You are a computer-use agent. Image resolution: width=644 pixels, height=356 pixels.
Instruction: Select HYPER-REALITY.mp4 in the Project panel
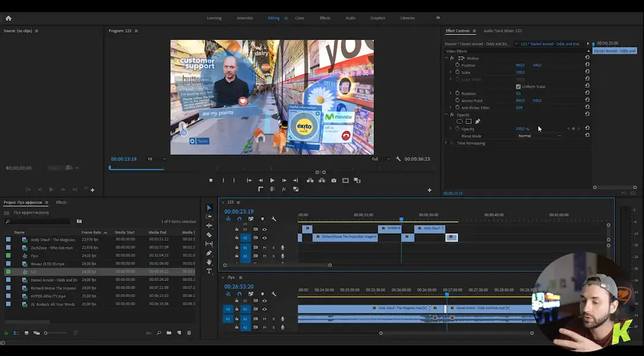point(48,296)
